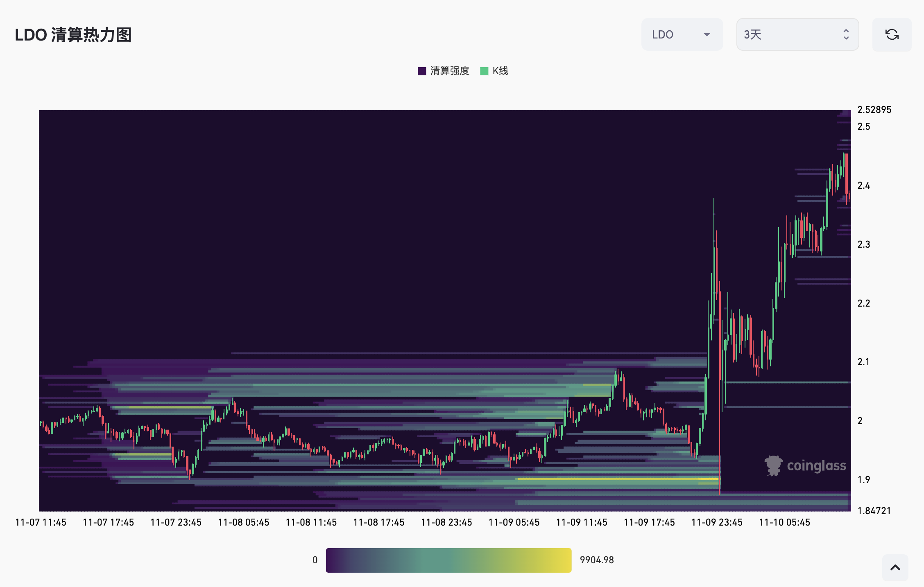Click the purple 清算强度 legend square
This screenshot has width=924, height=587.
pyautogui.click(x=422, y=71)
